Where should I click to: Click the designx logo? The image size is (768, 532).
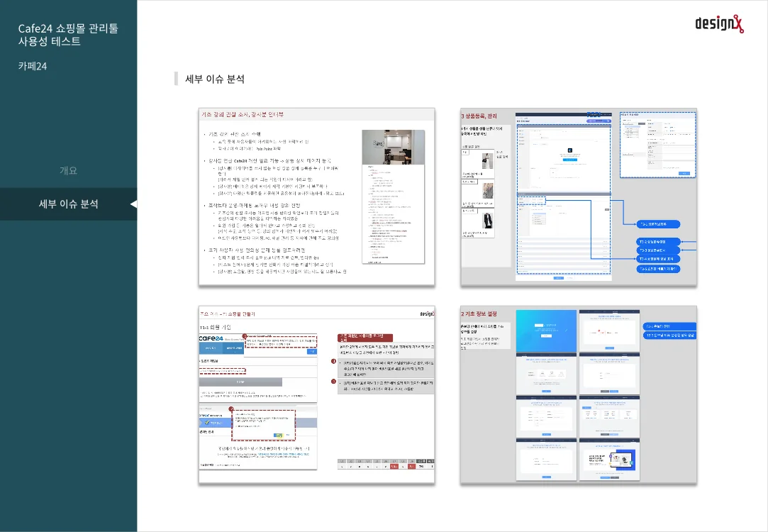click(719, 23)
